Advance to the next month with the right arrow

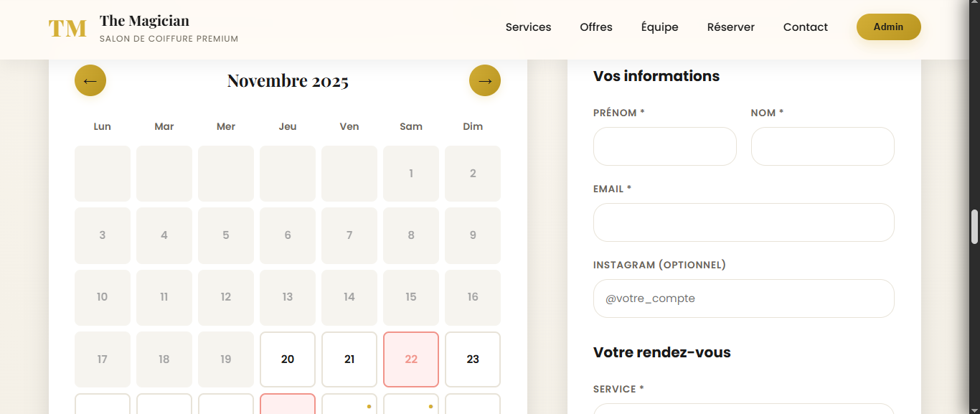tap(485, 80)
